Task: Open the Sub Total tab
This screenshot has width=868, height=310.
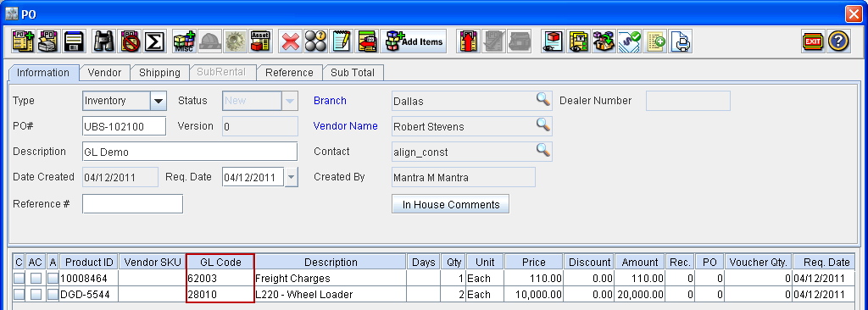Action: (353, 73)
